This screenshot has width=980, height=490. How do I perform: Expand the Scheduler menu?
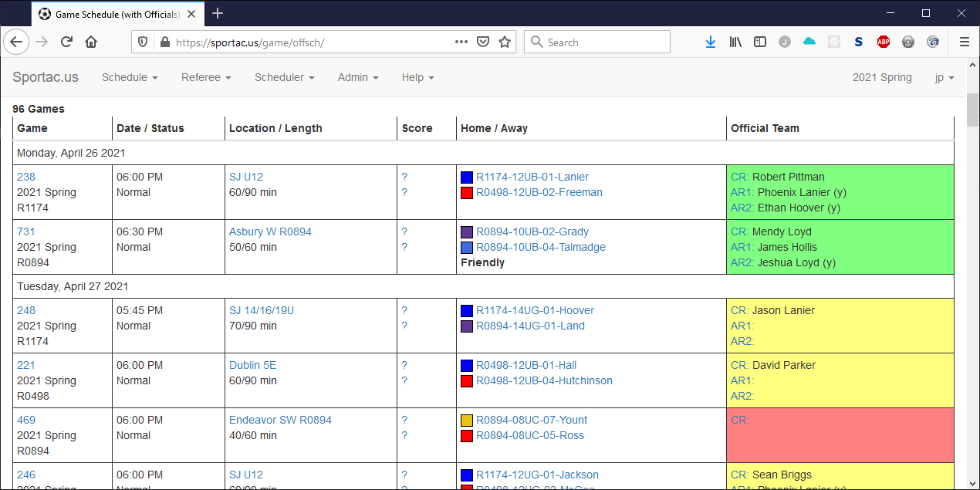point(285,77)
